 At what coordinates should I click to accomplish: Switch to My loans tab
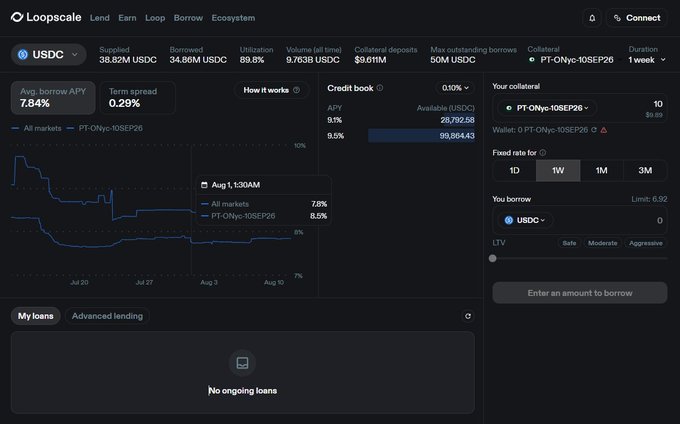pos(36,316)
